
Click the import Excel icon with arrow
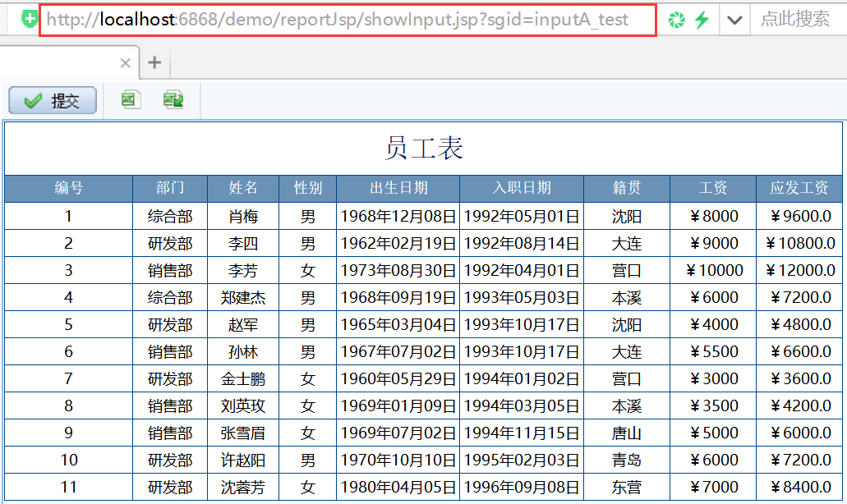coord(173,100)
